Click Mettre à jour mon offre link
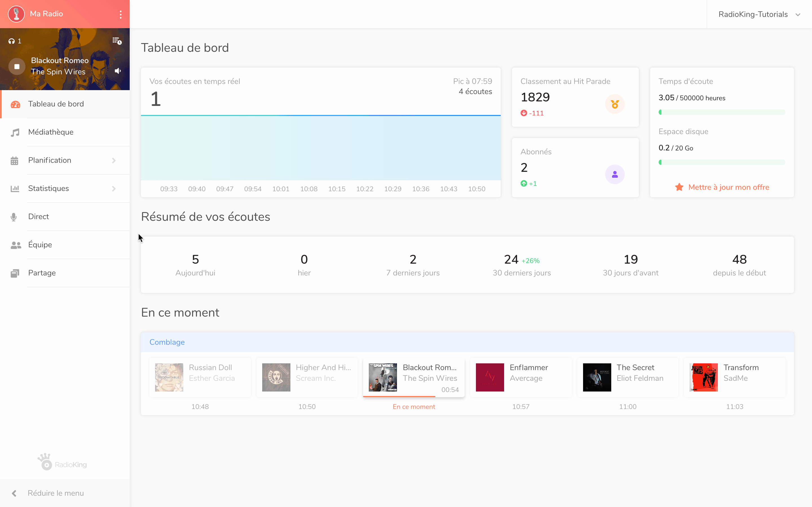The height and width of the screenshot is (507, 812). pos(728,187)
